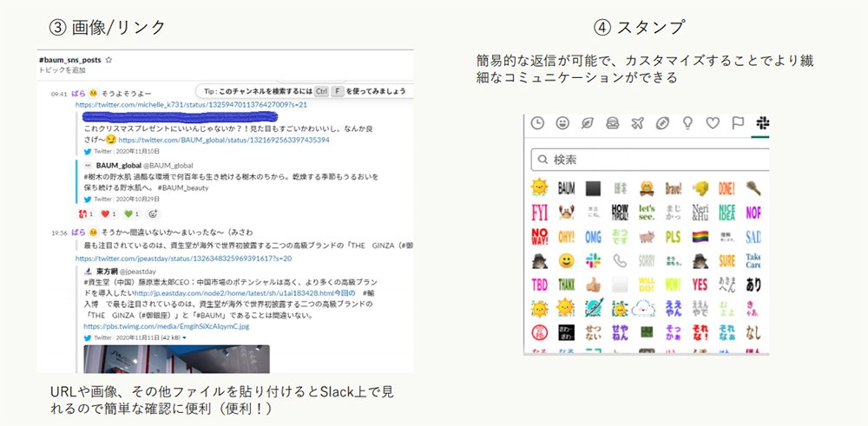Open the frequently used clock emoji tab
868x426 pixels.
tap(537, 123)
